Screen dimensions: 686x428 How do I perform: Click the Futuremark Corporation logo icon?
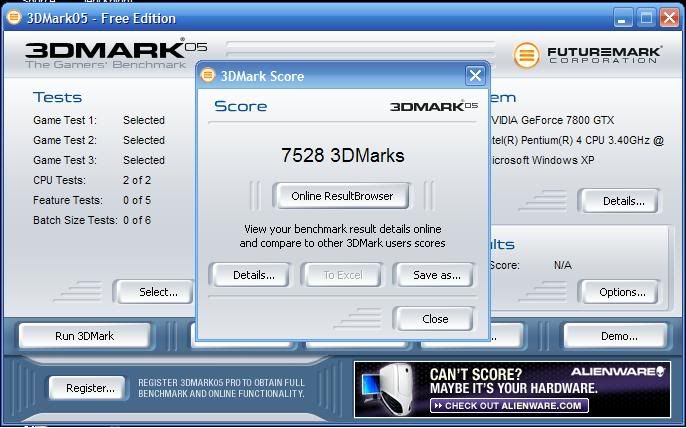526,55
